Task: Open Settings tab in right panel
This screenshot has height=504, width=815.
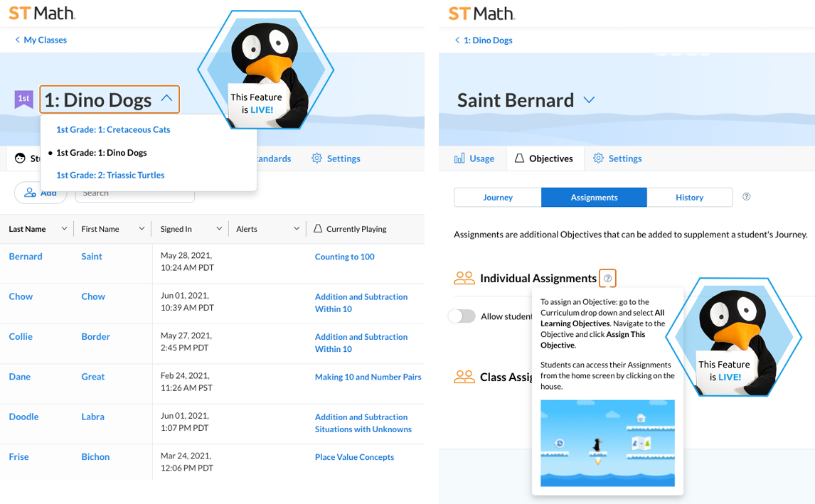Action: [x=617, y=159]
